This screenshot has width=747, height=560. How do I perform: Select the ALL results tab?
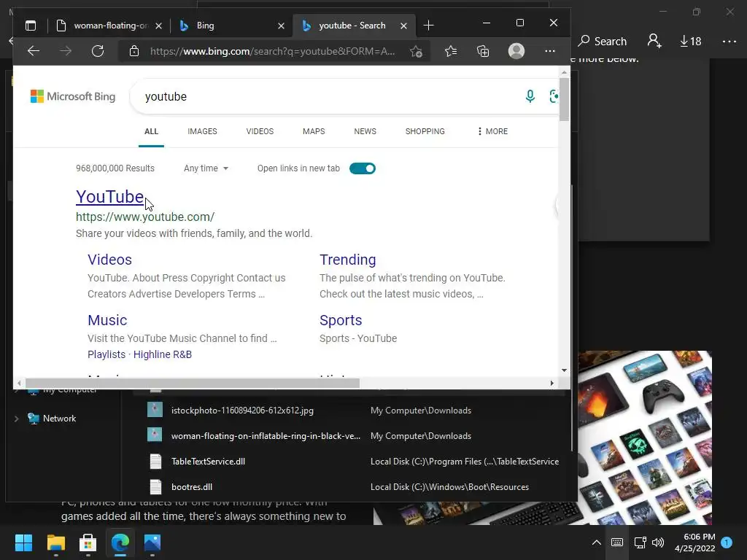tap(151, 131)
